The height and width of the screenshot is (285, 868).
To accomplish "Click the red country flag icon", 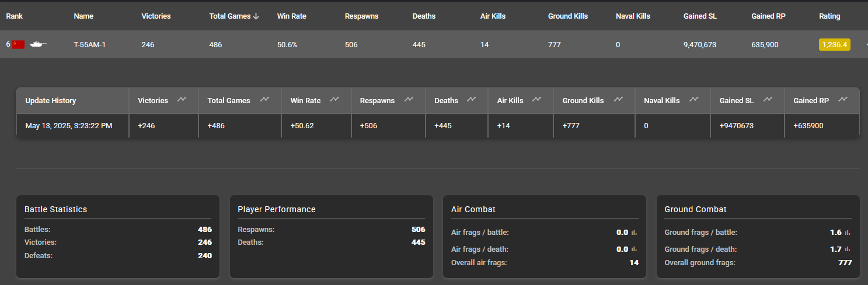I will click(x=18, y=44).
